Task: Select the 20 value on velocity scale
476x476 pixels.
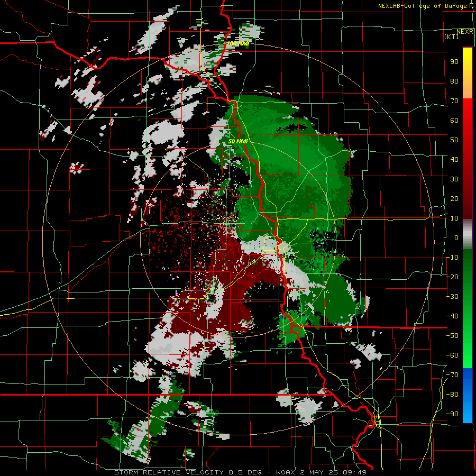Action: click(x=454, y=198)
